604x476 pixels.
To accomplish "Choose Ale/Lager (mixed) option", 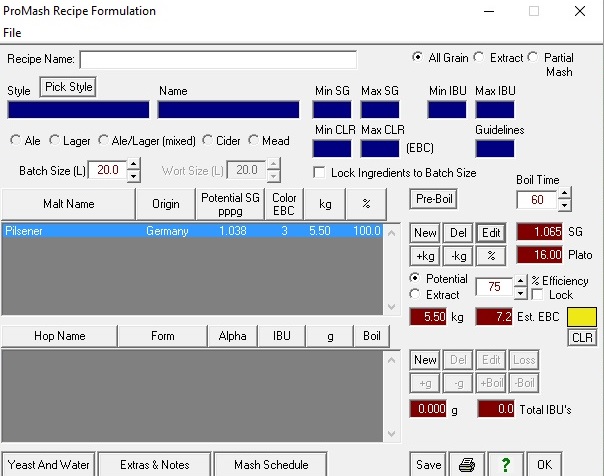I will (x=103, y=140).
